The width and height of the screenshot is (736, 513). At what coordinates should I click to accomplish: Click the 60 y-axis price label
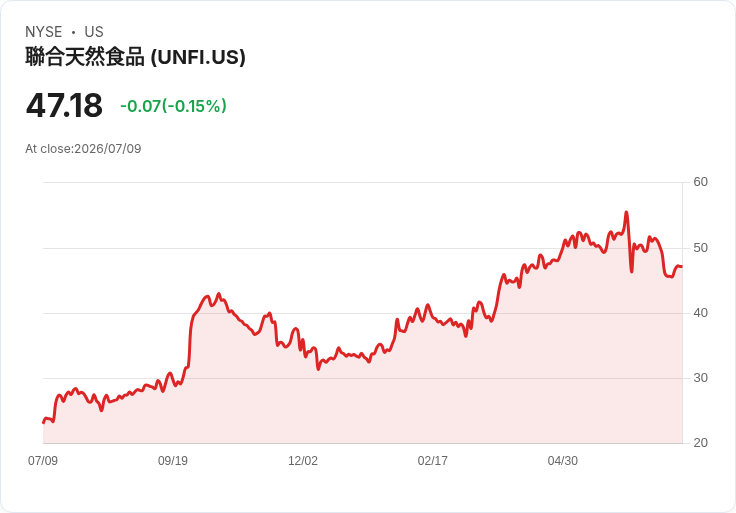[x=700, y=182]
